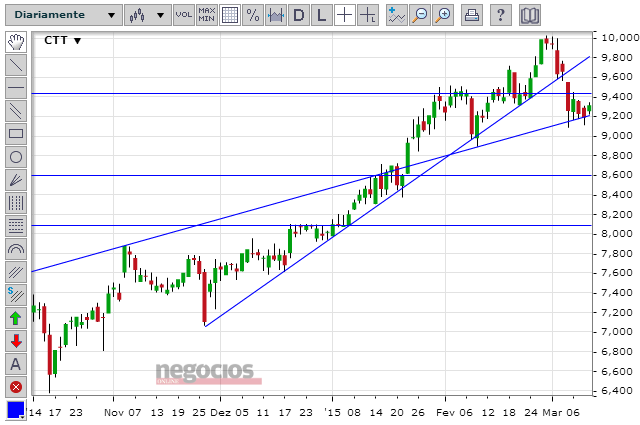
Task: Select the parallel lines tool
Action: pyautogui.click(x=16, y=111)
